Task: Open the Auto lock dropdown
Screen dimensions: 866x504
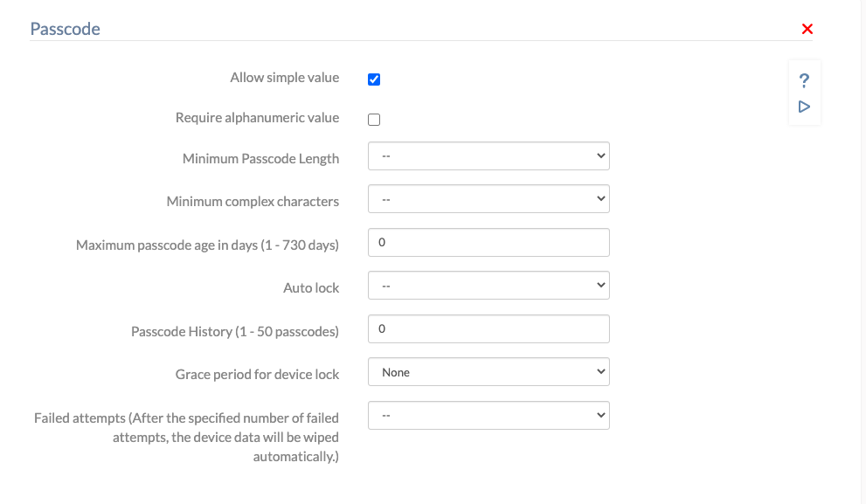Action: pyautogui.click(x=488, y=285)
